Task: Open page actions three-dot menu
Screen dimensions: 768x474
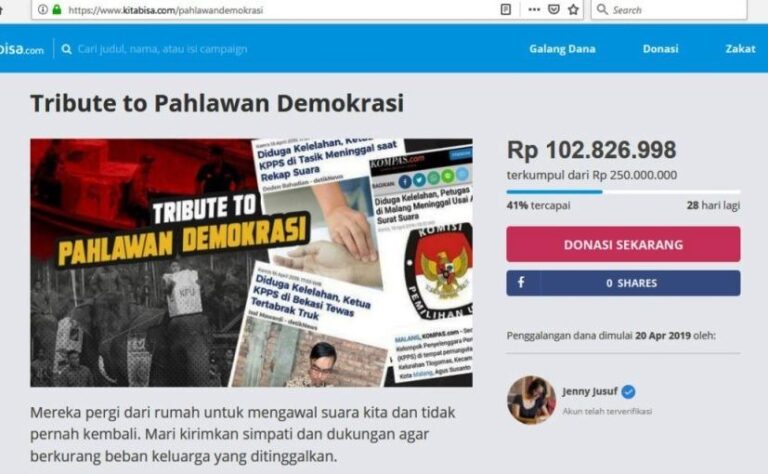Action: (534, 9)
